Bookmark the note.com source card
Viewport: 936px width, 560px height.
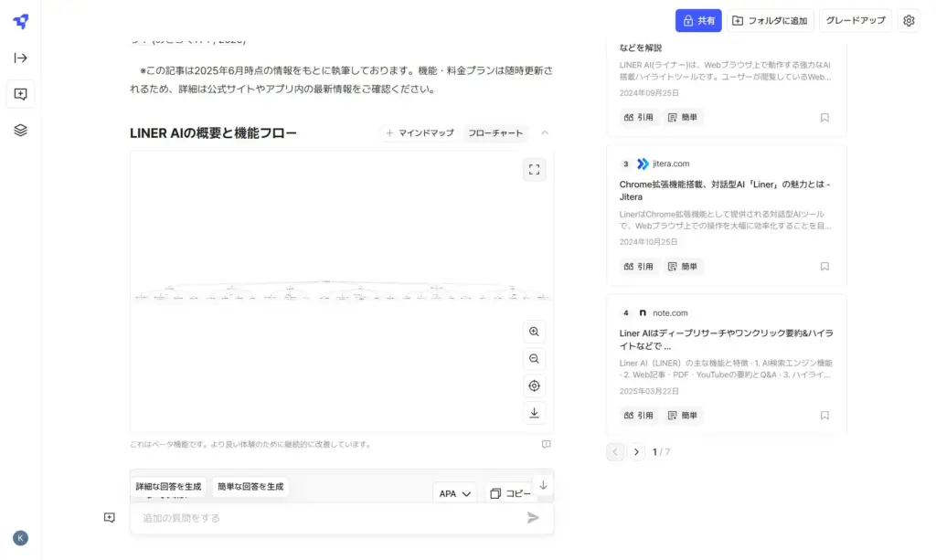click(x=824, y=415)
